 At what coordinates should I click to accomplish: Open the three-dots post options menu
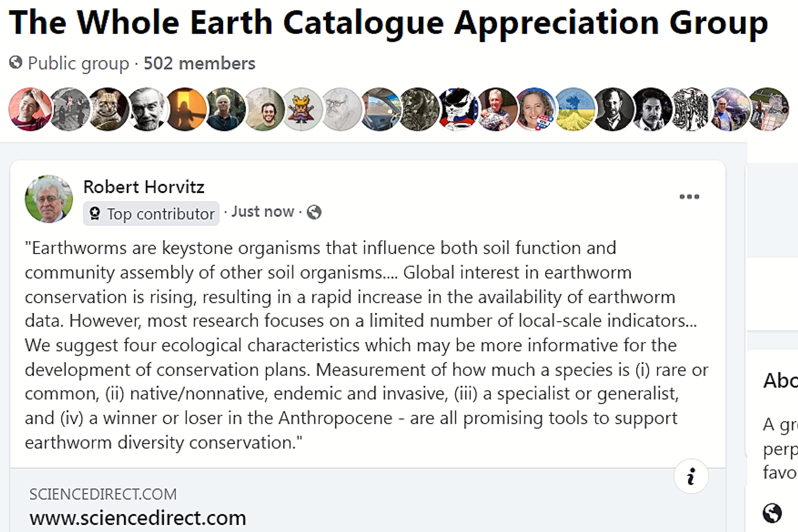point(689,196)
